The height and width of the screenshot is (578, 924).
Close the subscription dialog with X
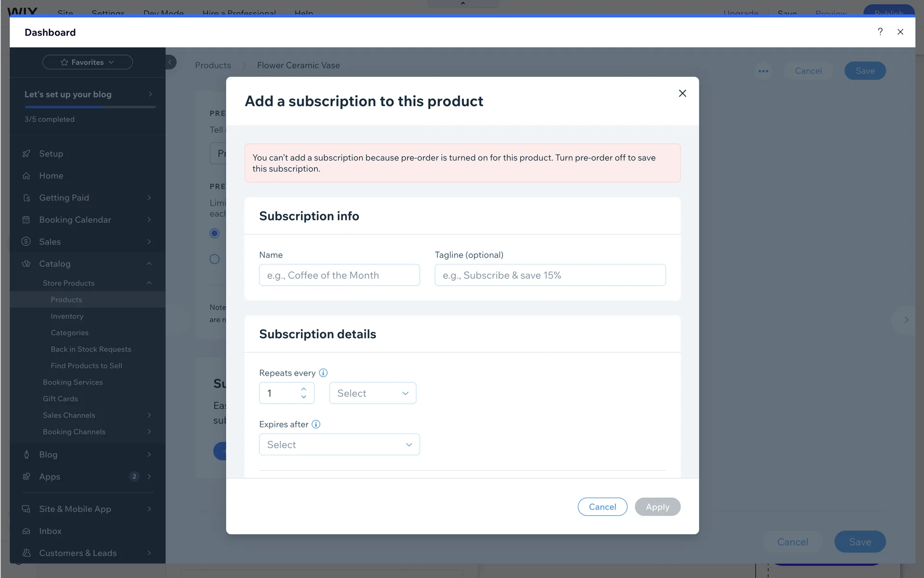[x=682, y=93]
